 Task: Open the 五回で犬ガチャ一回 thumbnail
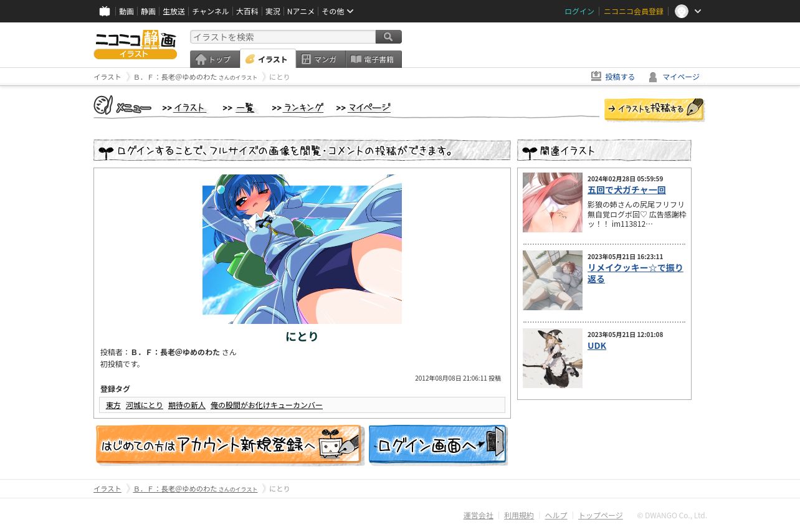coord(553,202)
